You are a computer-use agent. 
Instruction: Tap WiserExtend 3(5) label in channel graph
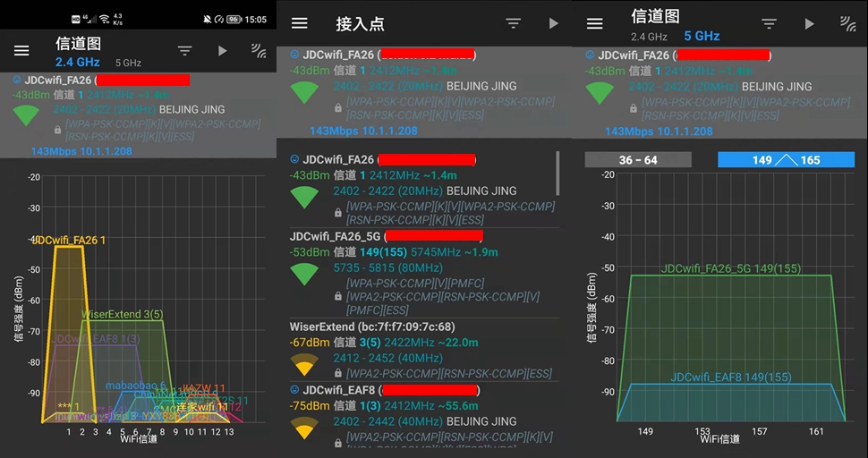(123, 314)
